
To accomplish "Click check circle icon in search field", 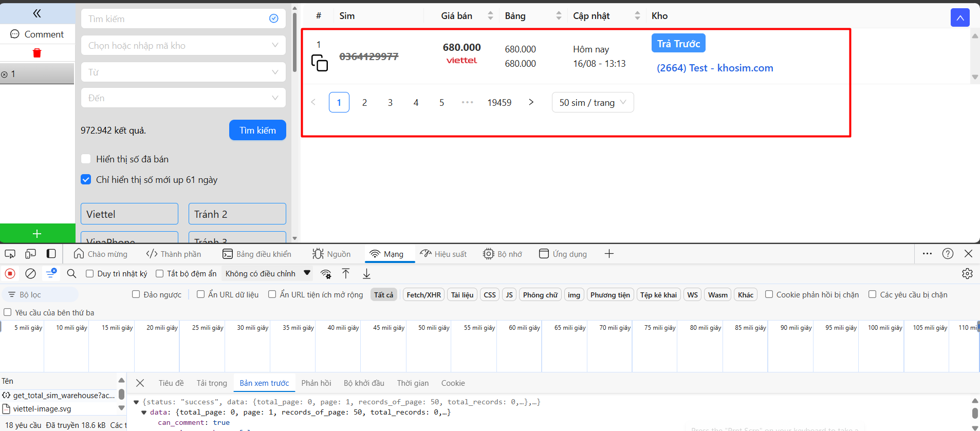I will click(274, 18).
